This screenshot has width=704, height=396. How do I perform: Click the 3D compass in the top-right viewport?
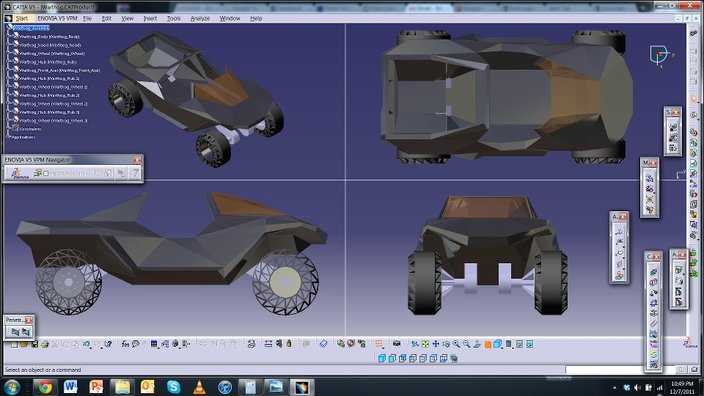click(660, 55)
